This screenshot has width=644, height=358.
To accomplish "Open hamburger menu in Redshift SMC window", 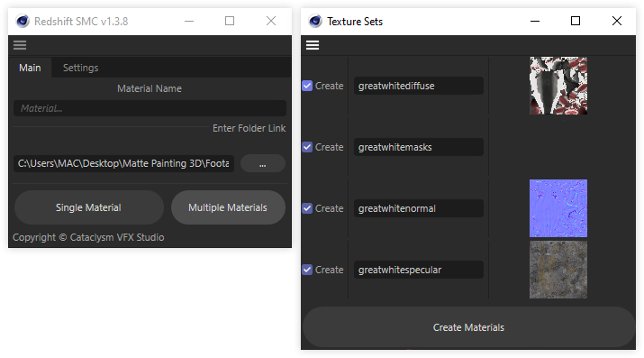I will [x=20, y=45].
